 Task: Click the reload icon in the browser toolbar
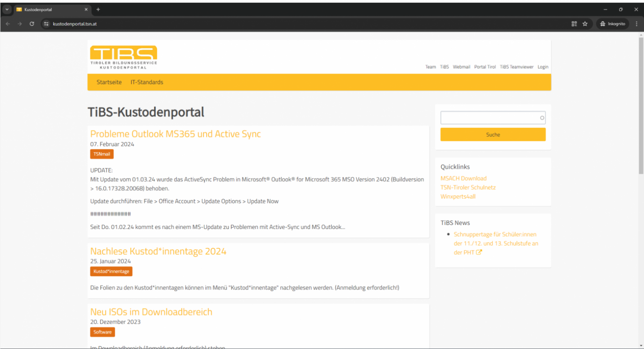pyautogui.click(x=31, y=23)
